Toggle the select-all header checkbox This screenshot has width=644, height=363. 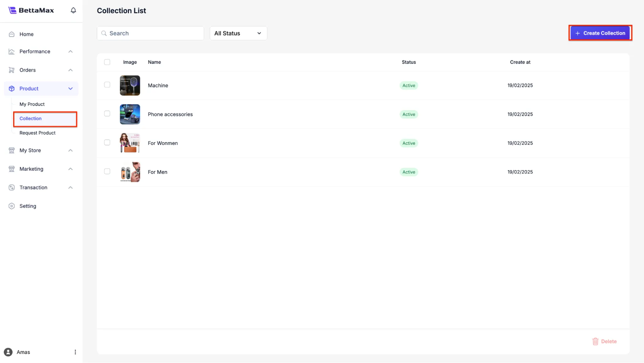[x=107, y=62]
